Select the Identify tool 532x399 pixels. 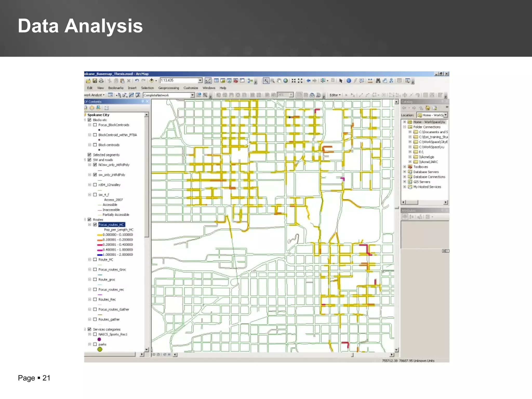[349, 81]
